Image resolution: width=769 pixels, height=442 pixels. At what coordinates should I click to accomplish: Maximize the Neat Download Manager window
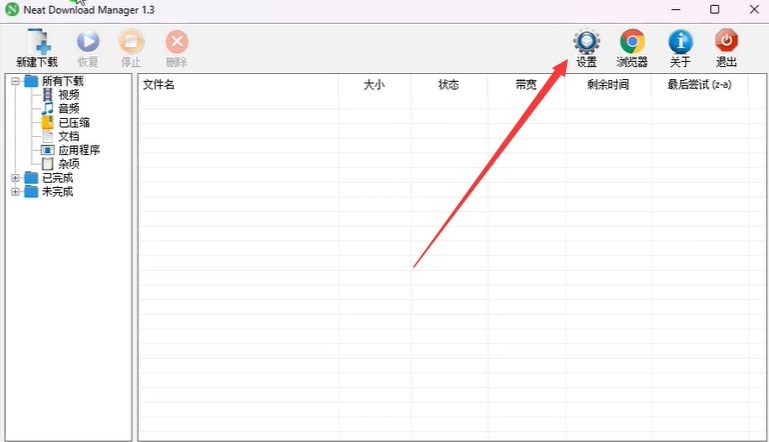(x=715, y=9)
